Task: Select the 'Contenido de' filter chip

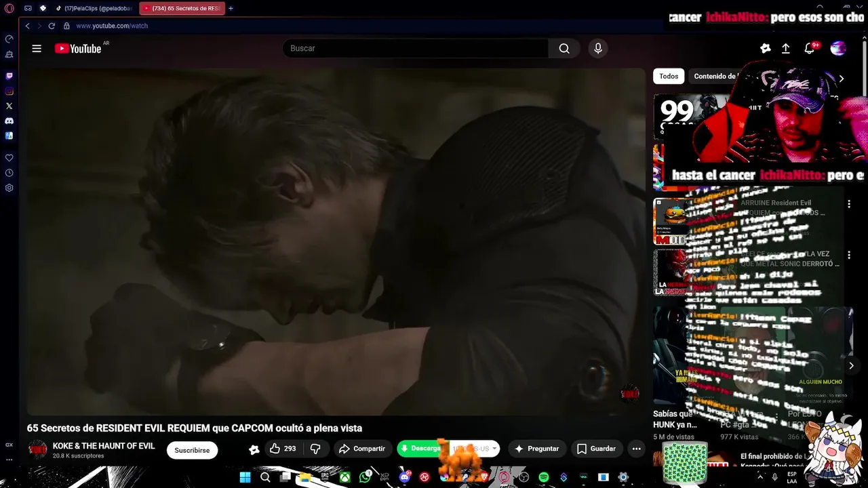Action: (x=714, y=76)
